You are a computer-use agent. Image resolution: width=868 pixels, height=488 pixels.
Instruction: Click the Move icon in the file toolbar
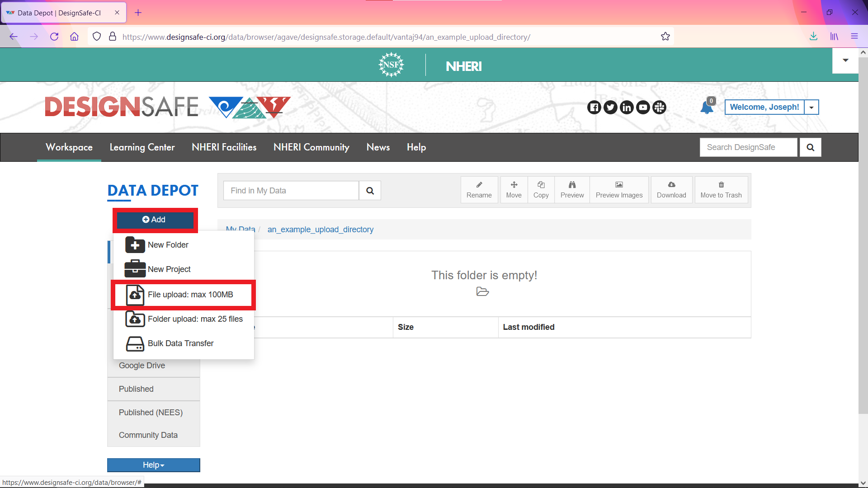point(514,189)
